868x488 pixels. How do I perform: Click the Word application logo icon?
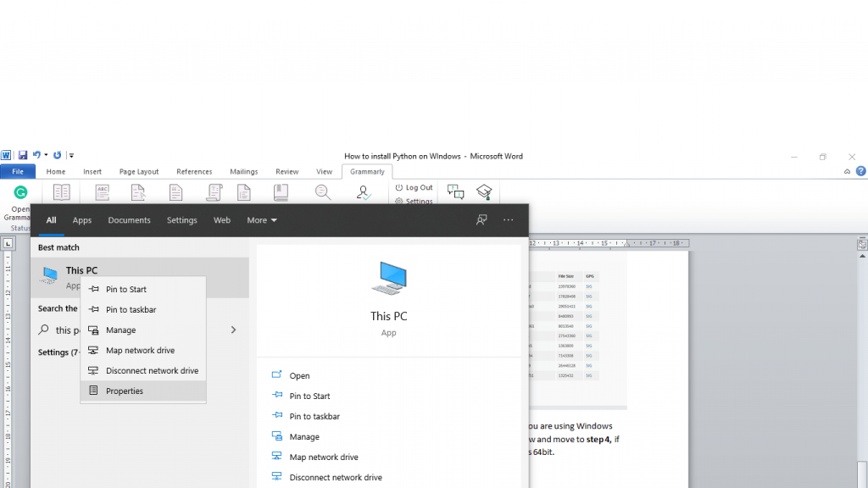click(6, 156)
